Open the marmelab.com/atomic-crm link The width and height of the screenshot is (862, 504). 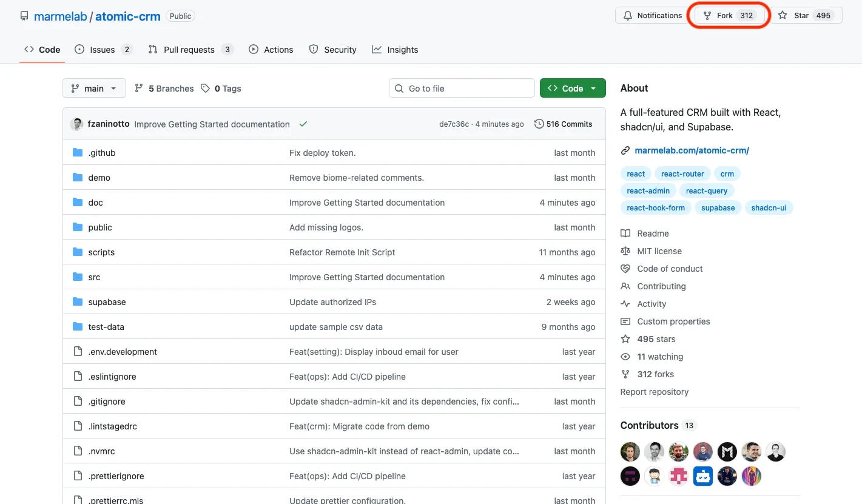click(692, 150)
